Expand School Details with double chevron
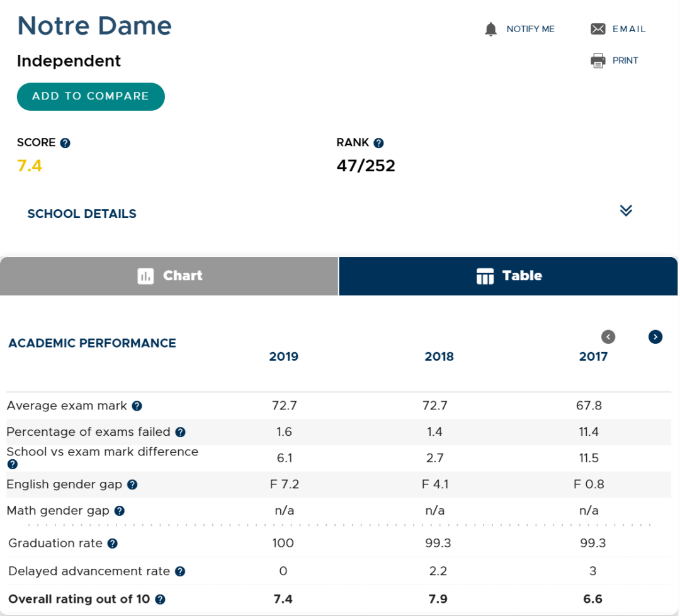Viewport: 680px width, 616px height. 626,210
